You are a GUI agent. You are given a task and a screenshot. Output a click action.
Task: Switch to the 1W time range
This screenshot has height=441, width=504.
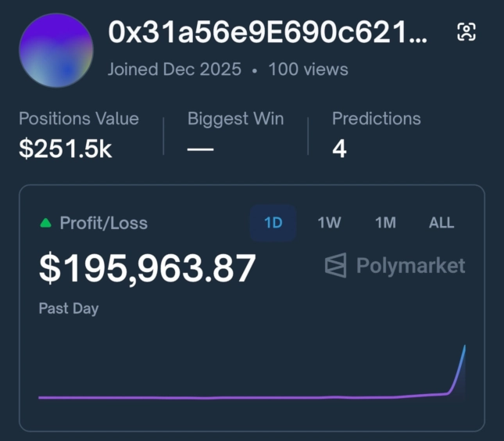coord(329,223)
